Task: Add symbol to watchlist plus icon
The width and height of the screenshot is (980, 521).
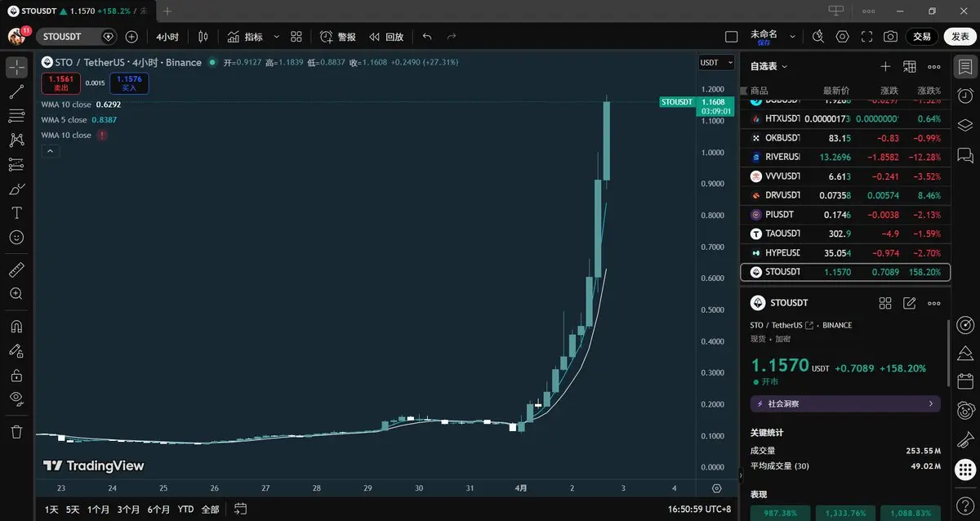Action: pos(885,66)
